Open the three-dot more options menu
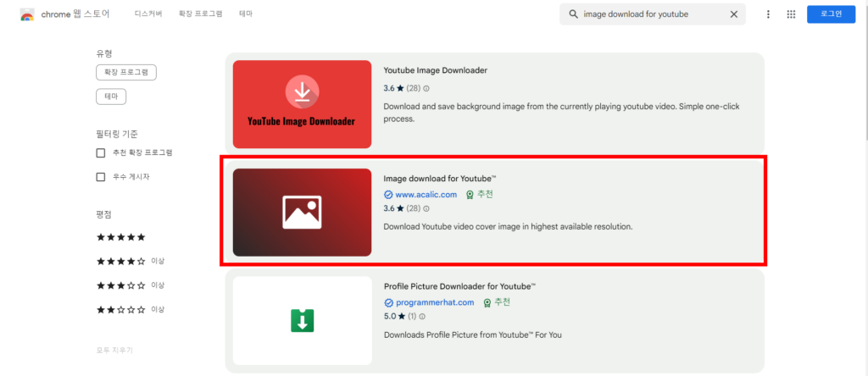This screenshot has height=376, width=868. point(768,14)
